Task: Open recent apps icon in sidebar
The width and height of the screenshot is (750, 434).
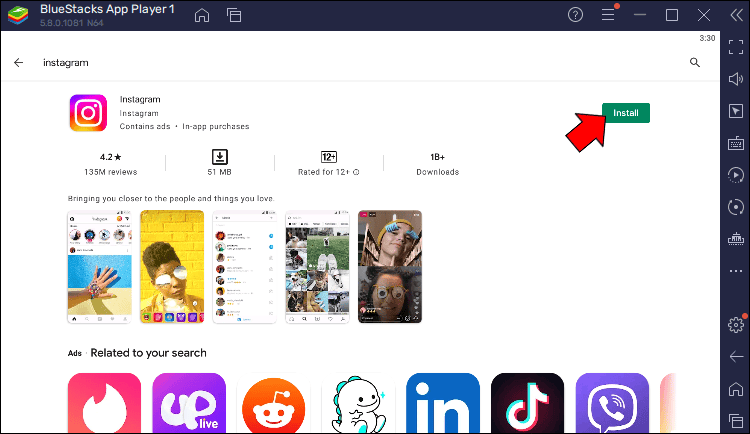Action: coord(736,421)
